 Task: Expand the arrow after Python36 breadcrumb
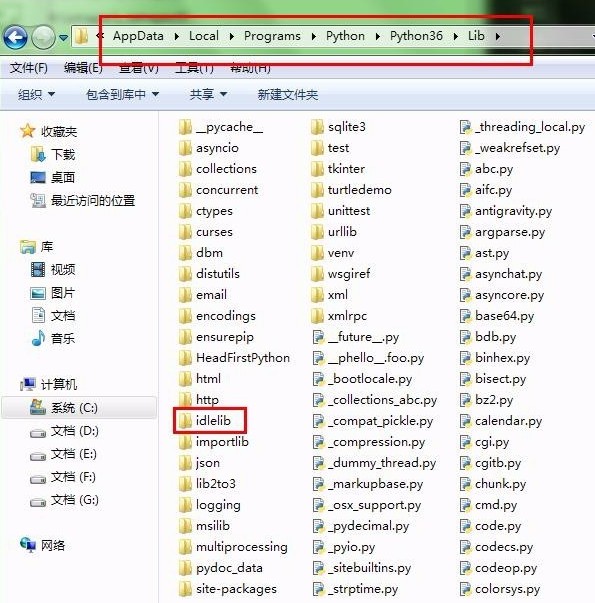[x=456, y=36]
